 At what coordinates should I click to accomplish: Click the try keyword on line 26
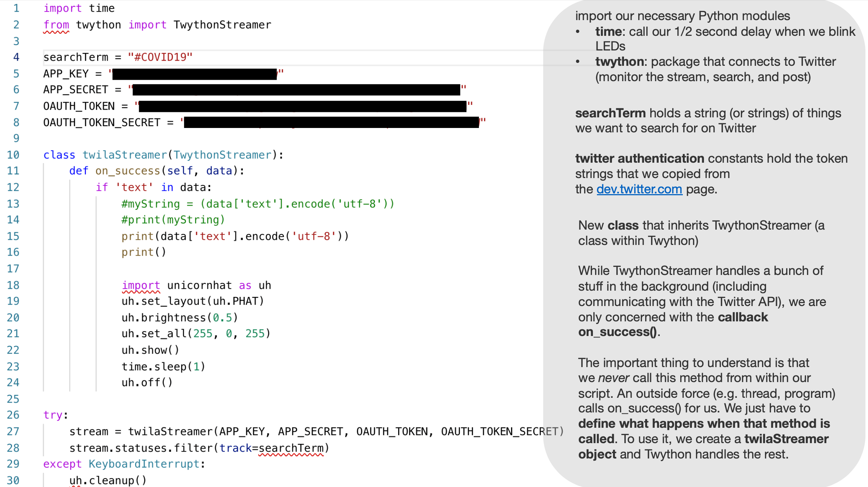pyautogui.click(x=53, y=415)
